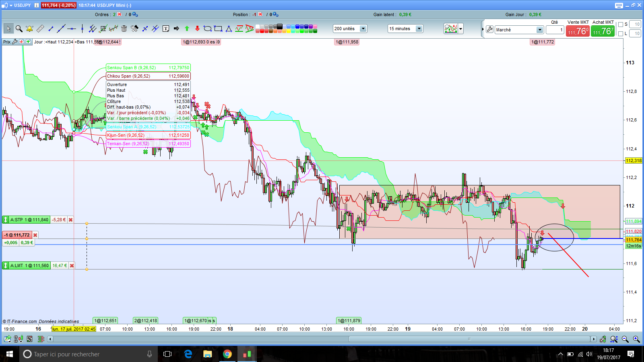Toggle the S stop checkbox

click(x=621, y=25)
